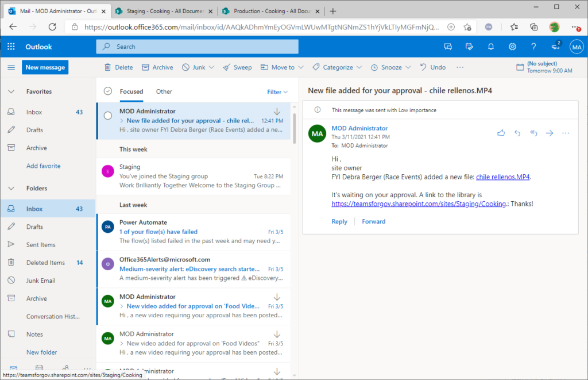The height and width of the screenshot is (380, 588).
Task: Archive the selected email via toolbar icon
Action: pyautogui.click(x=157, y=67)
